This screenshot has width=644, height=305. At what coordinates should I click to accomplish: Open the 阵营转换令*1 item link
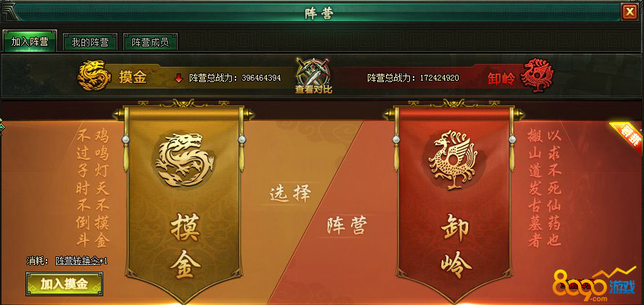click(x=81, y=260)
